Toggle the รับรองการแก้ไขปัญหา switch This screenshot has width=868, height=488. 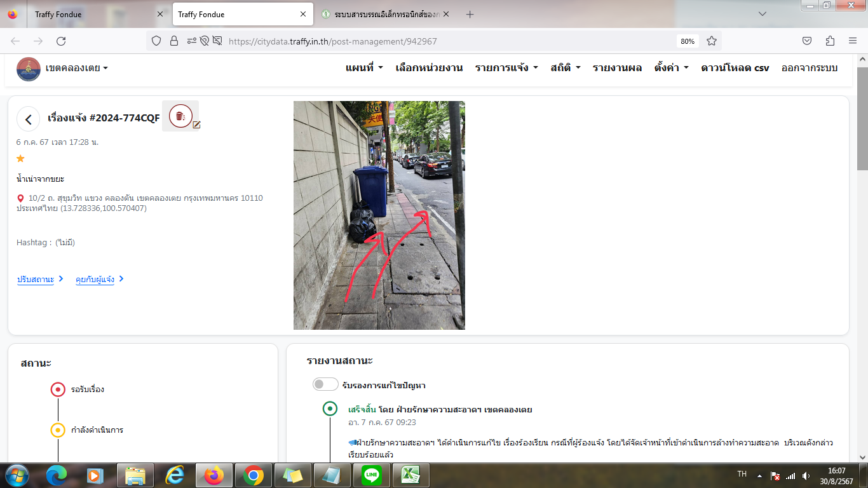pyautogui.click(x=325, y=384)
